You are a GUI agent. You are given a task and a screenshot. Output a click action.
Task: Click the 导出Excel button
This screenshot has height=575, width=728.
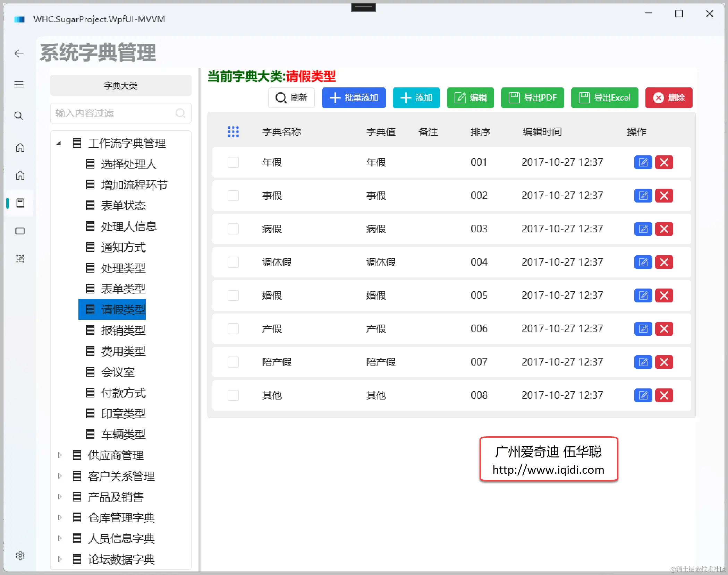pos(604,98)
